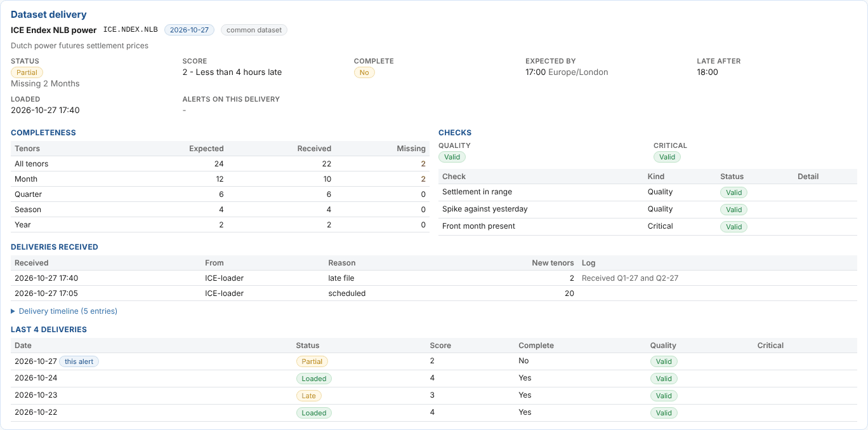Click the Valid badge under CRITICAL summary
This screenshot has width=868, height=430.
tap(667, 157)
